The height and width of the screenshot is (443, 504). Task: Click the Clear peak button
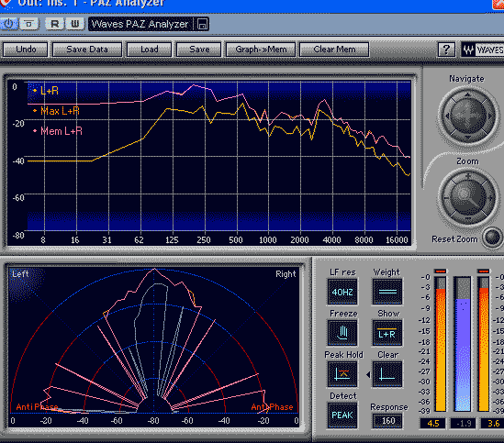pos(387,374)
